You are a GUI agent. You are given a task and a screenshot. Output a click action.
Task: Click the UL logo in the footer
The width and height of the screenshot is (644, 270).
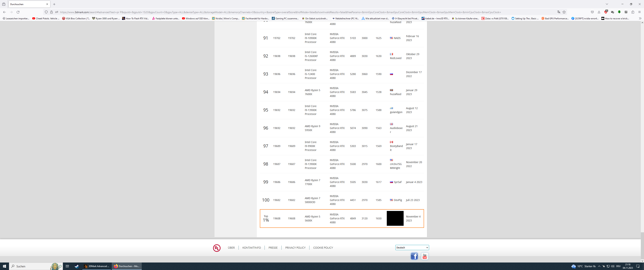pos(216,248)
